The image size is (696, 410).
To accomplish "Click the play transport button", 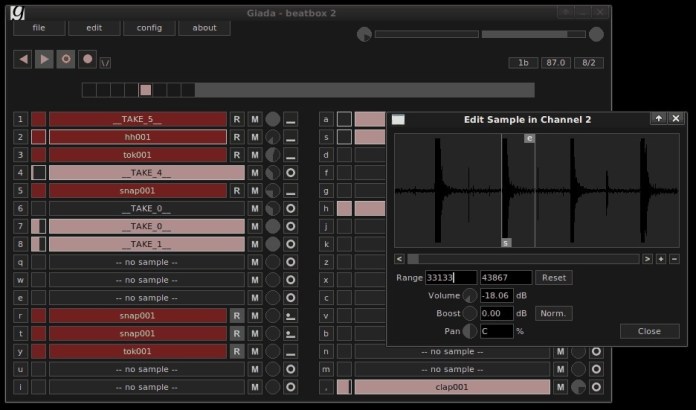I will [44, 59].
